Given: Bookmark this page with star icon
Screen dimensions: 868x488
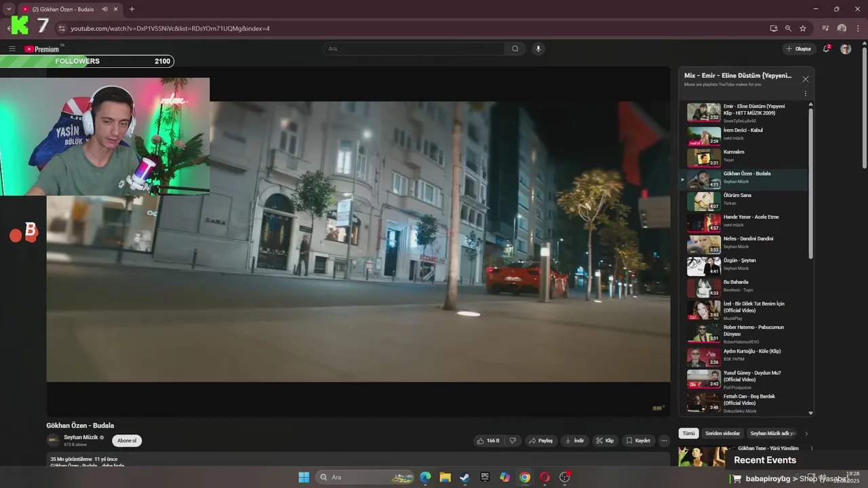Looking at the screenshot, I should (803, 28).
